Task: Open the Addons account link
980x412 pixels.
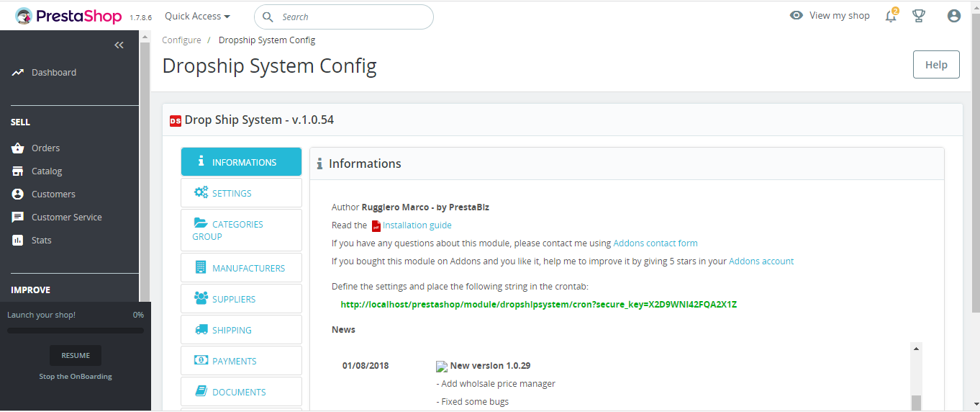Action: pos(761,261)
